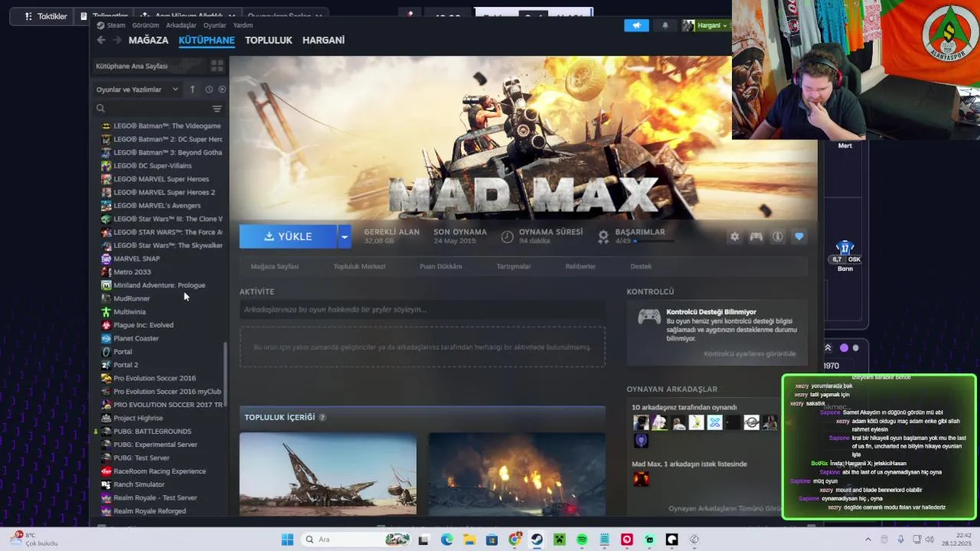Open Minecraft from the taskbar
This screenshot has width=980, height=551.
559,540
